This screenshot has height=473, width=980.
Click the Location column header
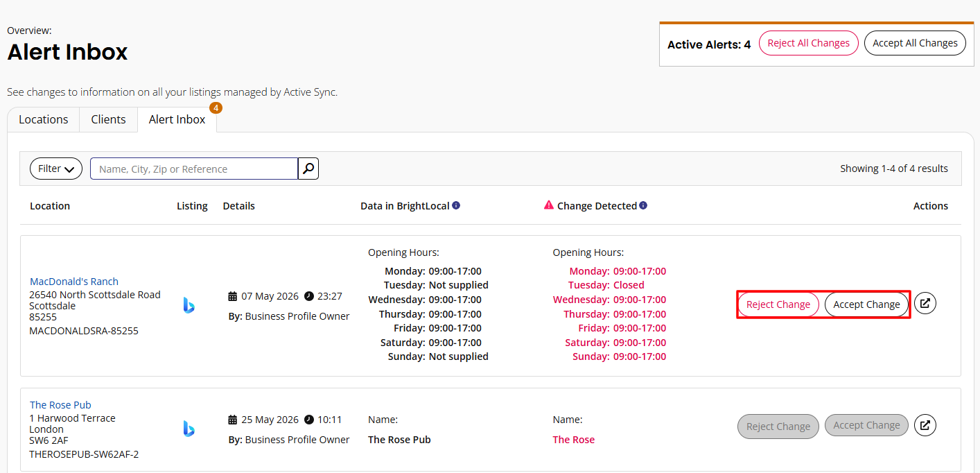coord(50,206)
